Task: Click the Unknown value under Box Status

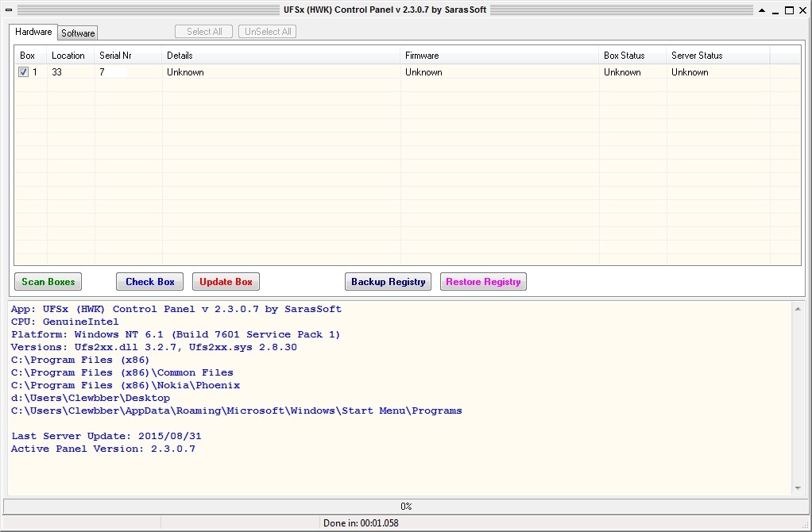Action: tap(622, 72)
